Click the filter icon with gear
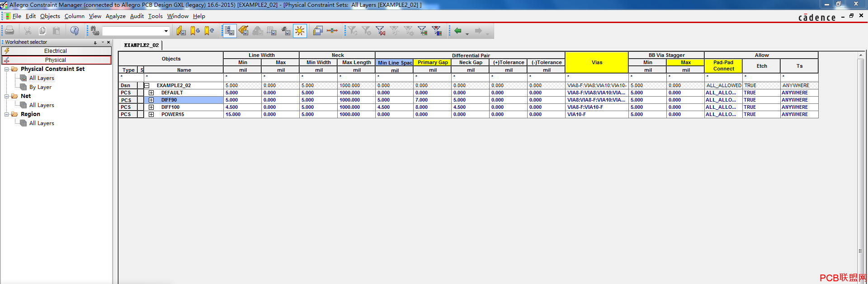This screenshot has width=868, height=284. pyautogui.click(x=409, y=31)
